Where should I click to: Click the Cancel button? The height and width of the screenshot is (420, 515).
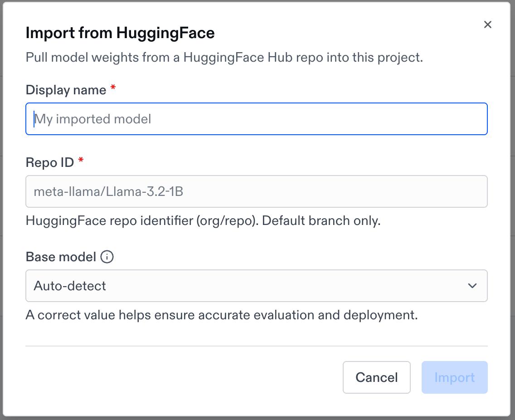point(376,377)
